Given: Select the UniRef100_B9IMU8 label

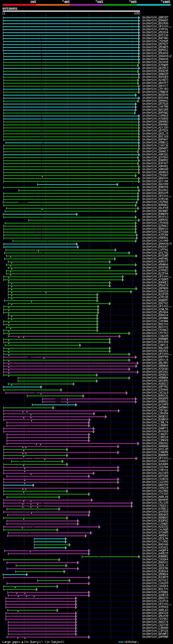Looking at the screenshot, I should point(155,24).
